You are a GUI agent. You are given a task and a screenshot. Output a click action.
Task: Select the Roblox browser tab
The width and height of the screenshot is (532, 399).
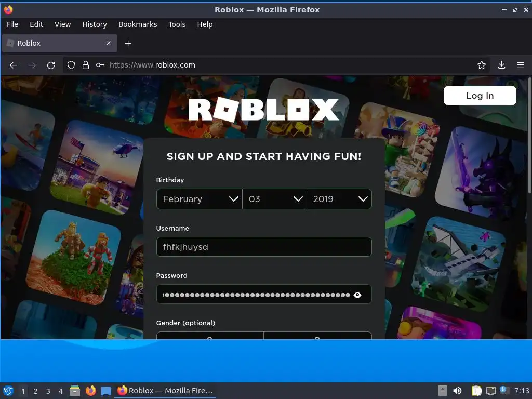point(59,43)
